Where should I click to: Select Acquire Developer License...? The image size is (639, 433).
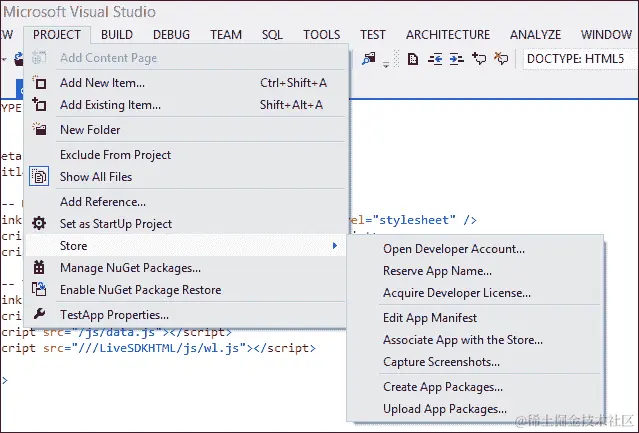(475, 293)
